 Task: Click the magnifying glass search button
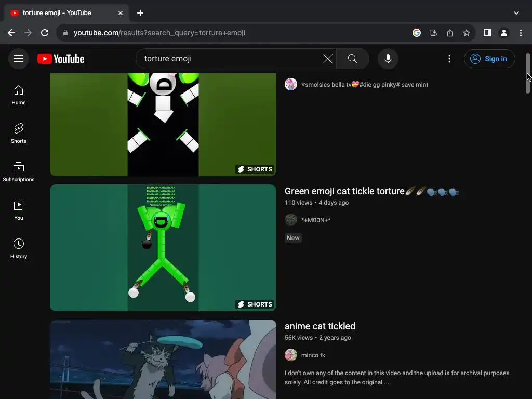353,59
